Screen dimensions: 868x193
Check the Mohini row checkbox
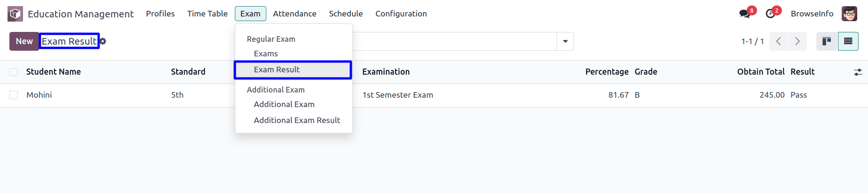[x=14, y=95]
